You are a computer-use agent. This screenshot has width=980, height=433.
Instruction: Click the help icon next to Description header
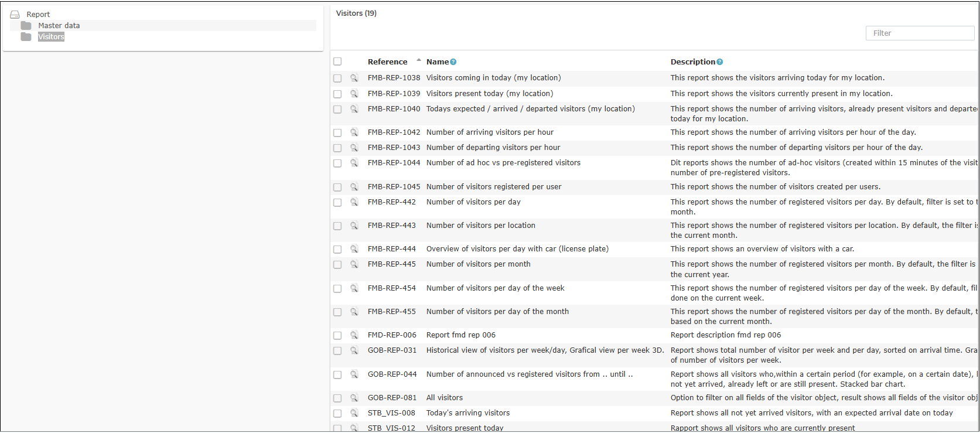pos(720,62)
